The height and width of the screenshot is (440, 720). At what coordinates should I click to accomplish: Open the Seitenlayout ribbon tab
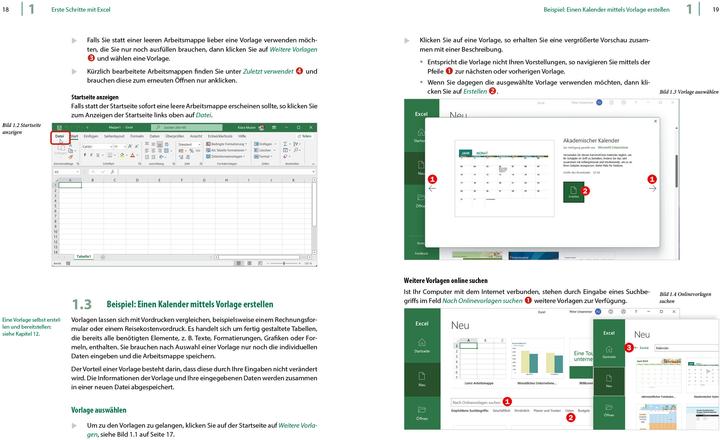[x=114, y=136]
